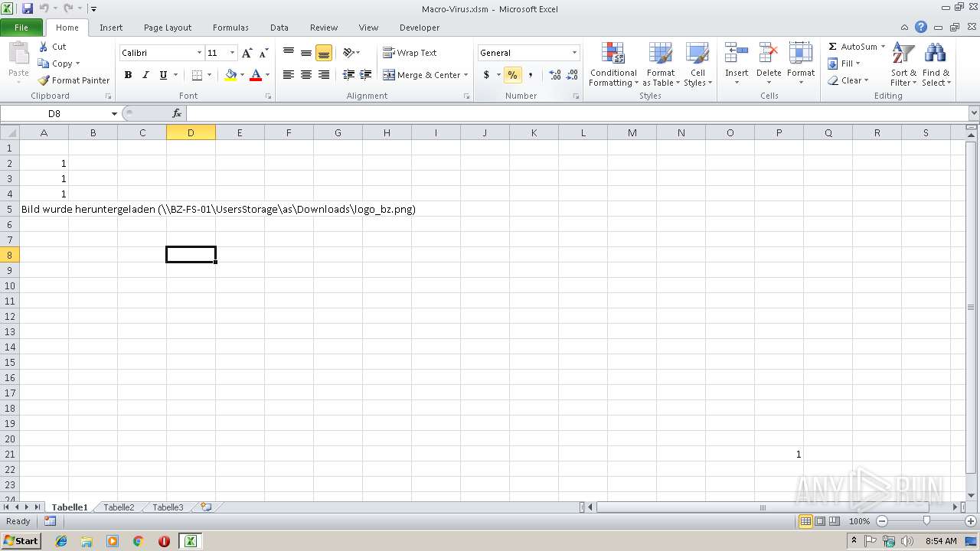980x551 pixels.
Task: Switch to Tabelle2 sheet
Action: point(119,507)
